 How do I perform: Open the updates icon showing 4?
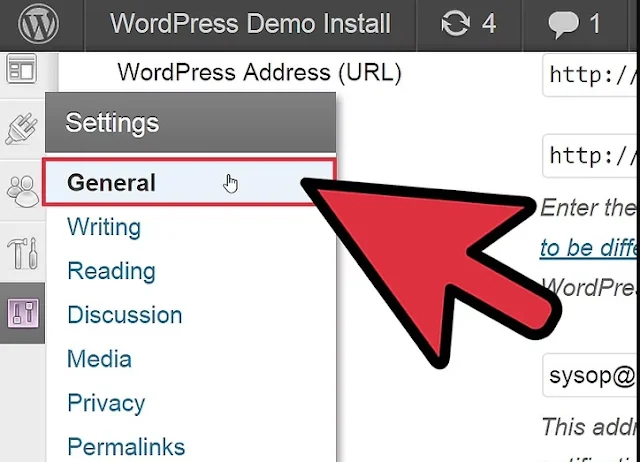pyautogui.click(x=469, y=24)
